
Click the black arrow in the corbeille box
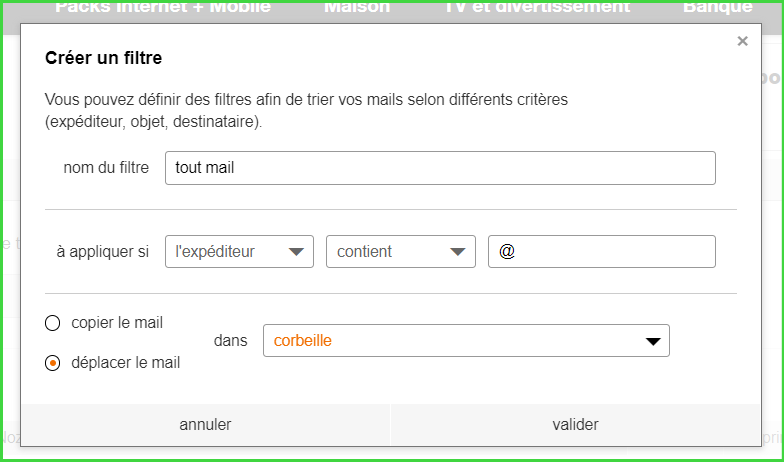[x=653, y=342]
